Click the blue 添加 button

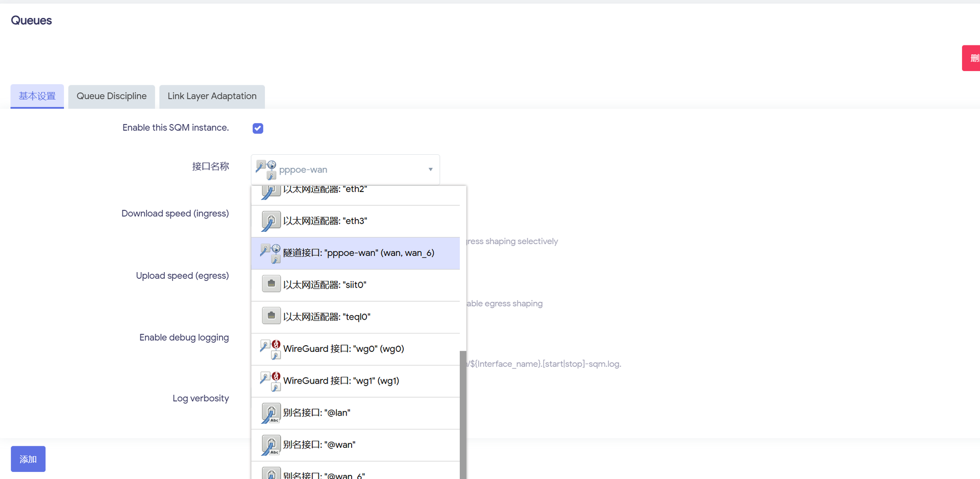coord(28,459)
